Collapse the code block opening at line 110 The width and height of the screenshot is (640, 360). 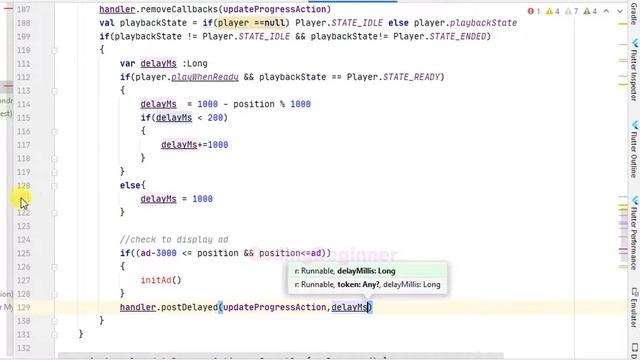54,50
